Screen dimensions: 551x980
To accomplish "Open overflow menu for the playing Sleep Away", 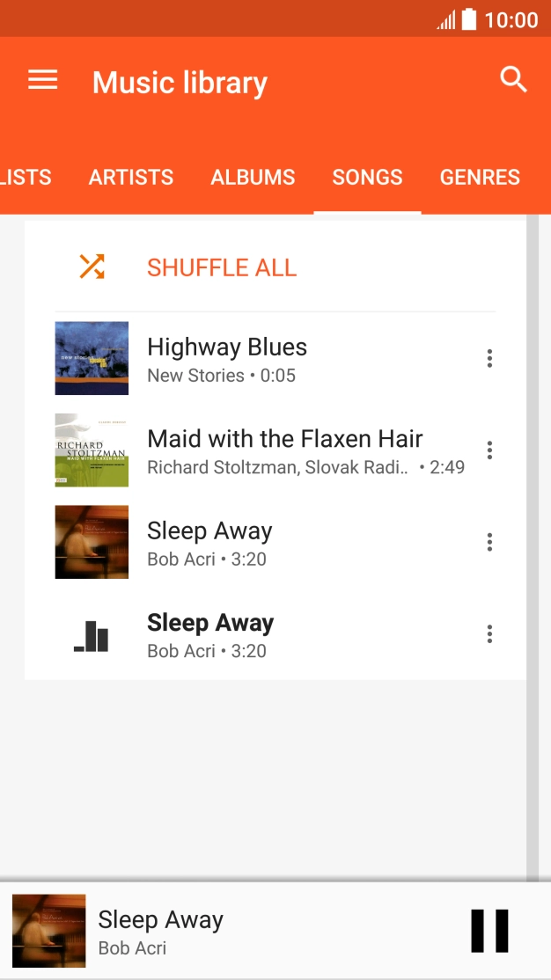I will tap(489, 634).
